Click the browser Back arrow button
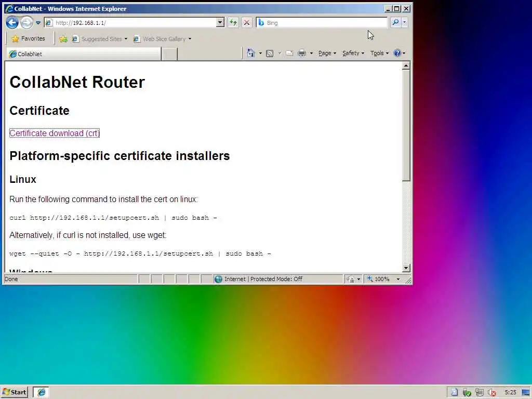Image resolution: width=532 pixels, height=399 pixels. pos(12,23)
